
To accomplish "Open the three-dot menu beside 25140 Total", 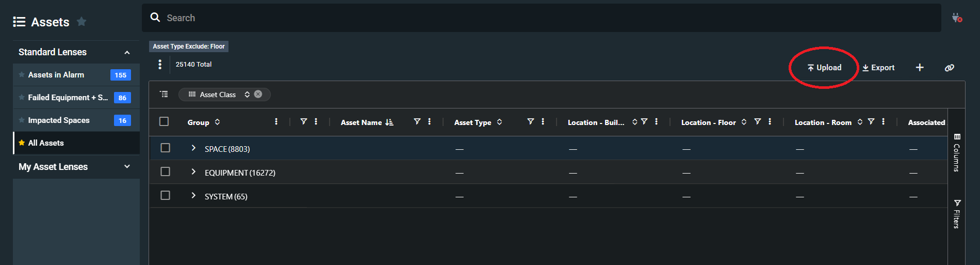I will [160, 64].
